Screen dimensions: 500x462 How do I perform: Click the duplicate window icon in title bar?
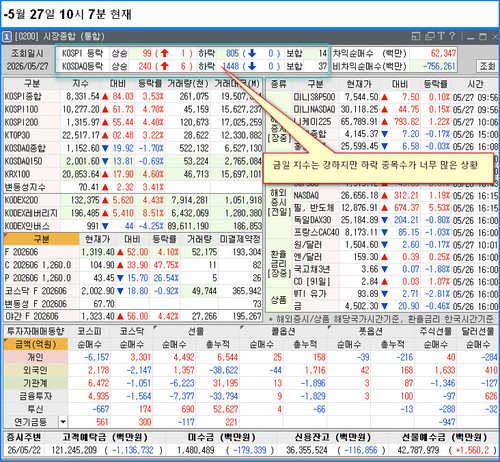click(x=430, y=36)
